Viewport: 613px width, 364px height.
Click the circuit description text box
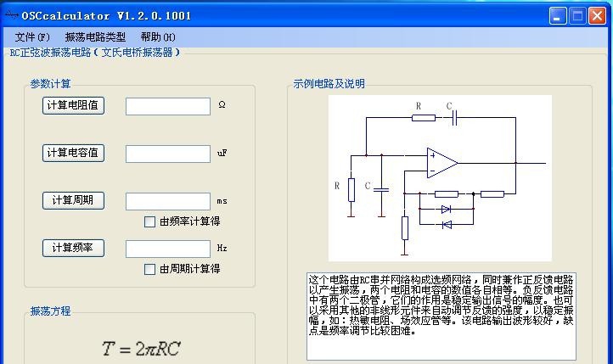(x=441, y=316)
